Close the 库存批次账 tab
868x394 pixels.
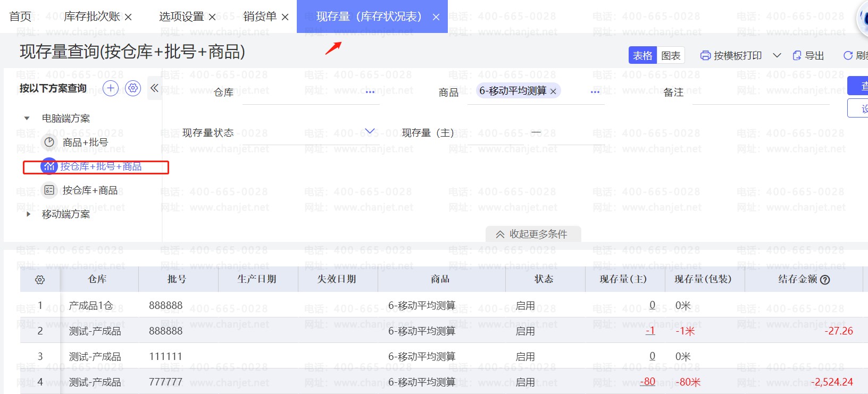tap(128, 17)
